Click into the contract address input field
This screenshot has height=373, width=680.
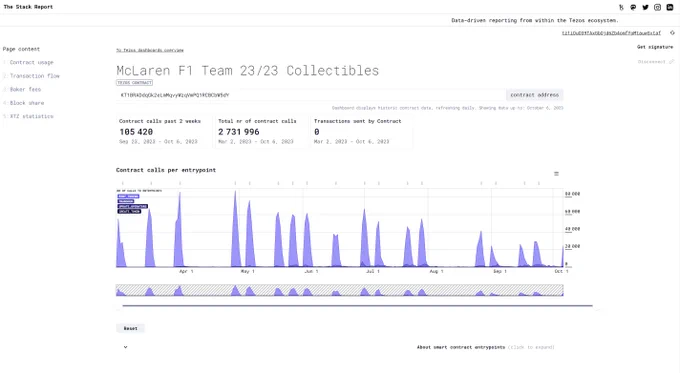tap(311, 95)
